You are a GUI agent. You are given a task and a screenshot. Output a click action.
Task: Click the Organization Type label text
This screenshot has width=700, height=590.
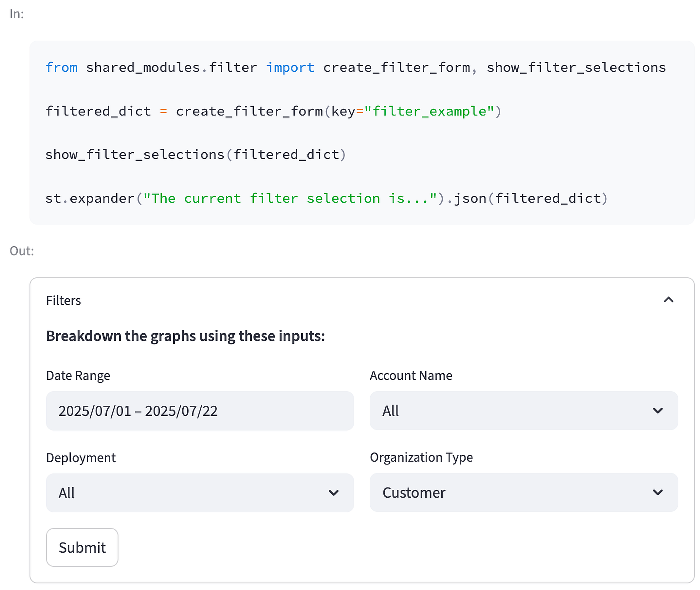click(x=421, y=457)
